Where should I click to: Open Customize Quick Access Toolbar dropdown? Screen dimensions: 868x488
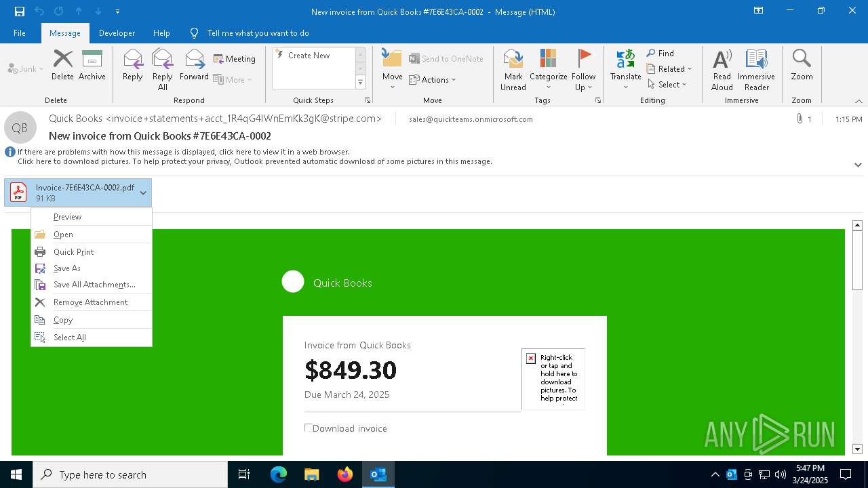click(x=117, y=12)
